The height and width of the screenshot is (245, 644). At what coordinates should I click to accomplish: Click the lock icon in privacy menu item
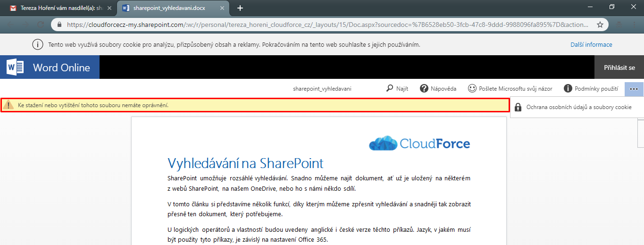click(518, 107)
